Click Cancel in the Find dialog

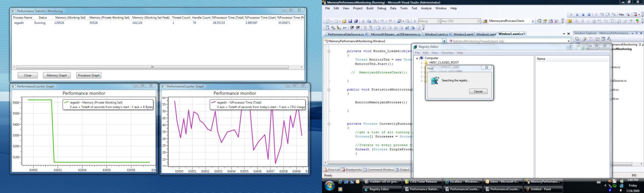click(478, 91)
